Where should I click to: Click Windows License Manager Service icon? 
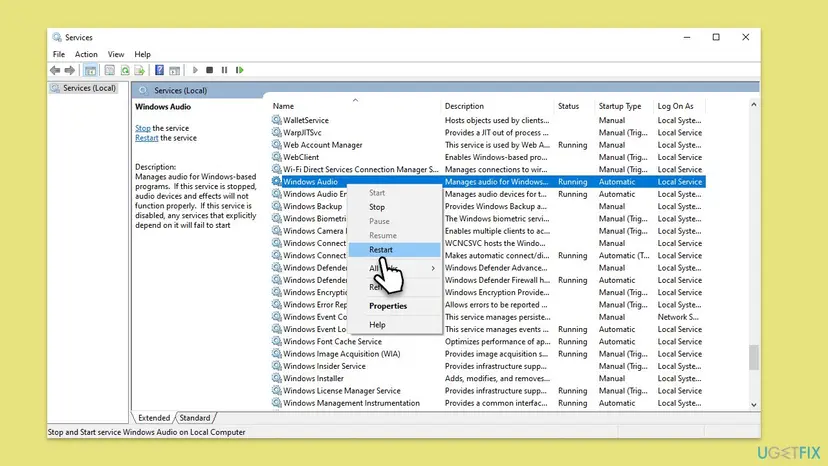point(277,390)
